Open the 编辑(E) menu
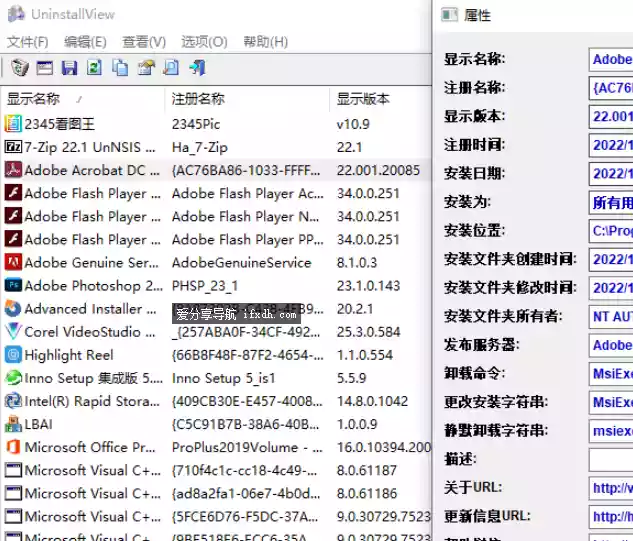 (85, 42)
